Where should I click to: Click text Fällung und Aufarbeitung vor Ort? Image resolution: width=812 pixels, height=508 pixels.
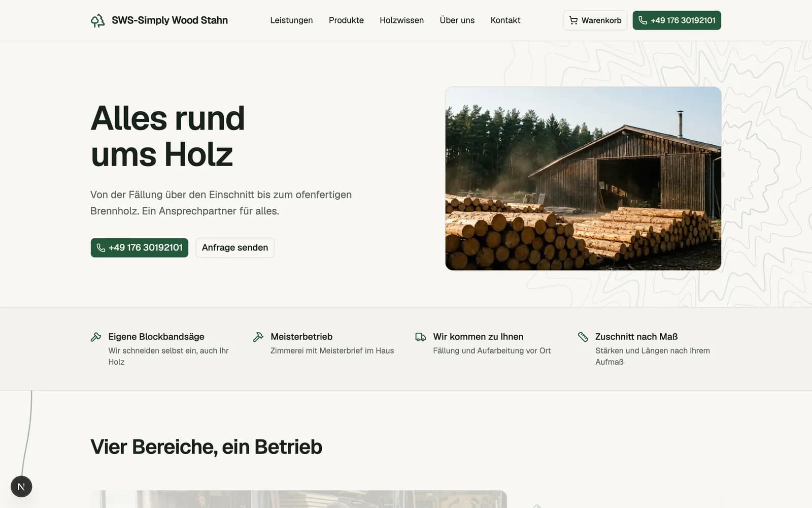coord(492,351)
